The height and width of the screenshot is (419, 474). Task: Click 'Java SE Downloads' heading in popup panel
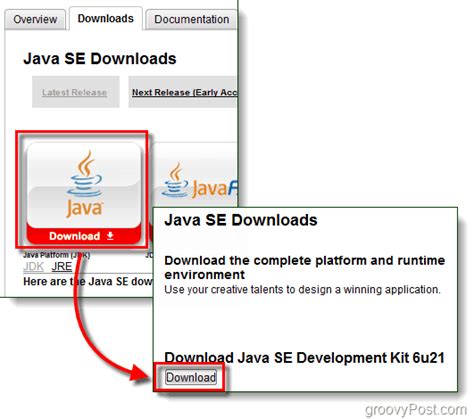241,220
